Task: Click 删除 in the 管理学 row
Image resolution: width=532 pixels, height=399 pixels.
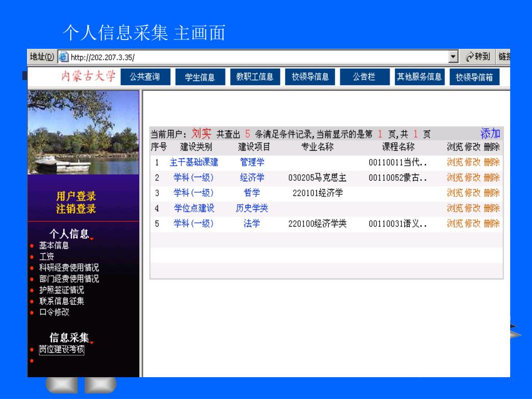Action: click(491, 162)
